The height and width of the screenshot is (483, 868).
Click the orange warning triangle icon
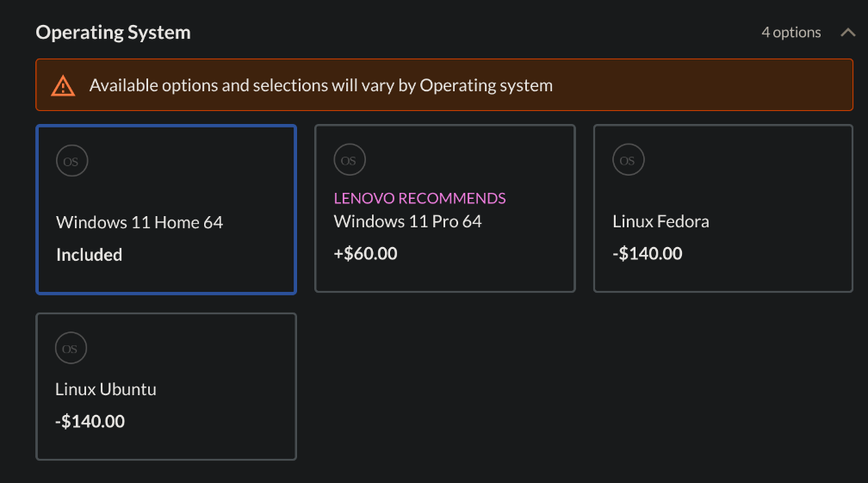(63, 85)
